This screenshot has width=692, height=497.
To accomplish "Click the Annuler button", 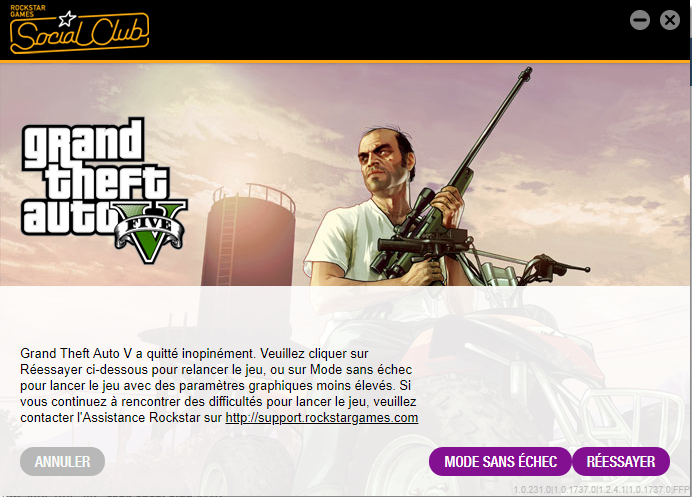I will coord(62,462).
